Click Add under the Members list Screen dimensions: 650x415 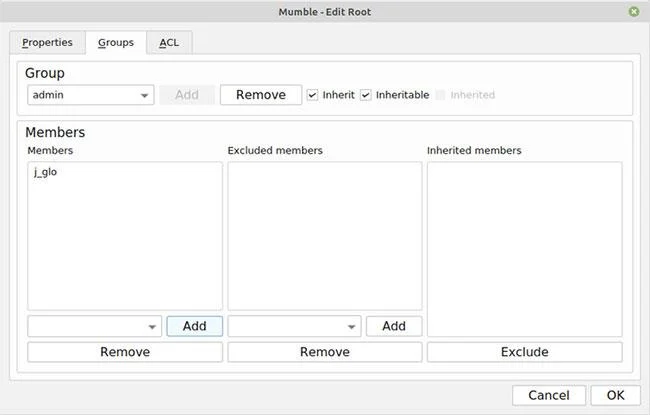pos(194,326)
